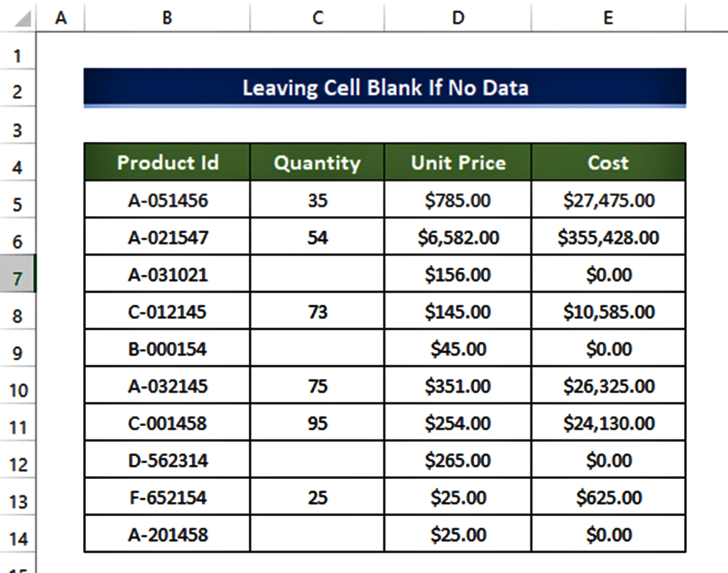The height and width of the screenshot is (573, 728).
Task: Select the Unit Price header cell
Action: [x=458, y=163]
